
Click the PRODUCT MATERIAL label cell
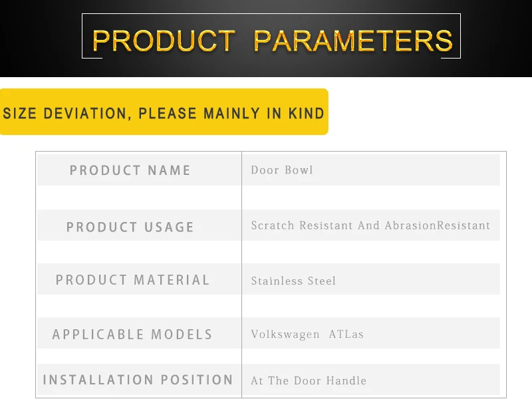pyautogui.click(x=139, y=279)
